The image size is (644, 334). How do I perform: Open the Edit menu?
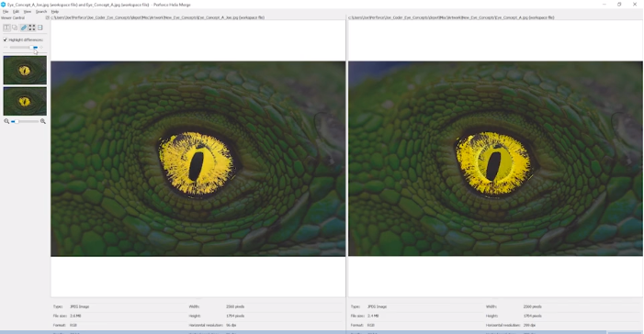[16, 12]
